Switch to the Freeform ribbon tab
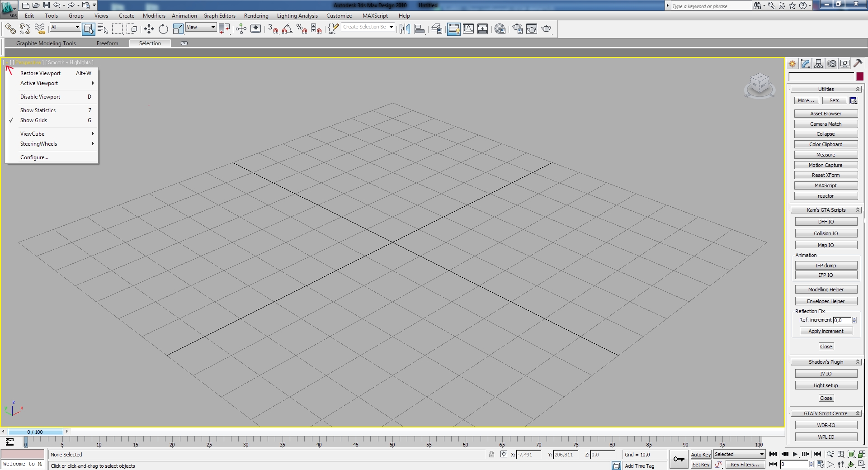 [107, 43]
